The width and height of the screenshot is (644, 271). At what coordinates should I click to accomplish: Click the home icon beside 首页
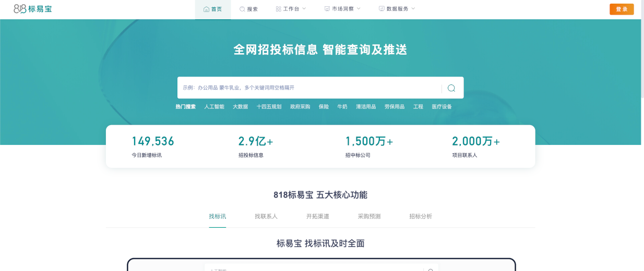tap(206, 9)
